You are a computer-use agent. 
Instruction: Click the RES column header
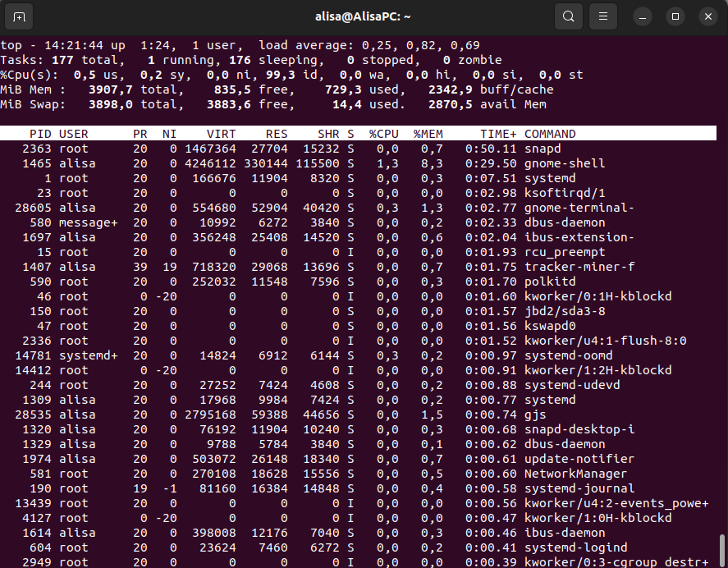(x=277, y=134)
